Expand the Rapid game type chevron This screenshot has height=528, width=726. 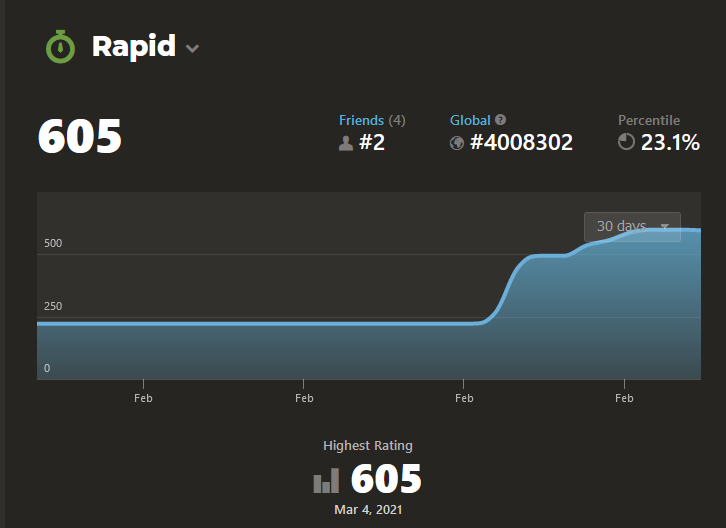click(x=192, y=48)
